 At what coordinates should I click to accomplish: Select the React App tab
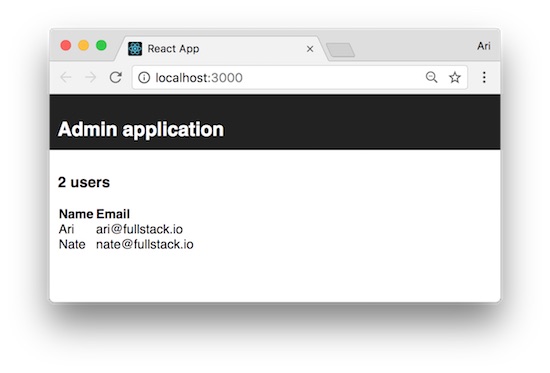pos(222,48)
